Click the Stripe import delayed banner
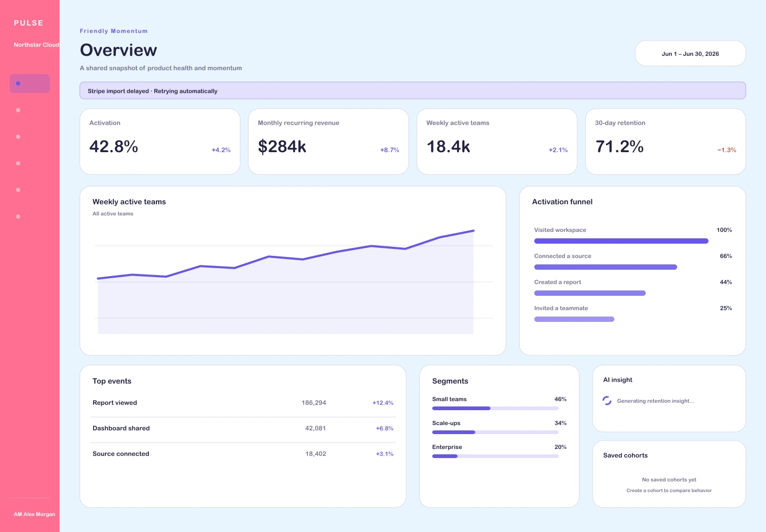This screenshot has width=766, height=532. pos(412,91)
